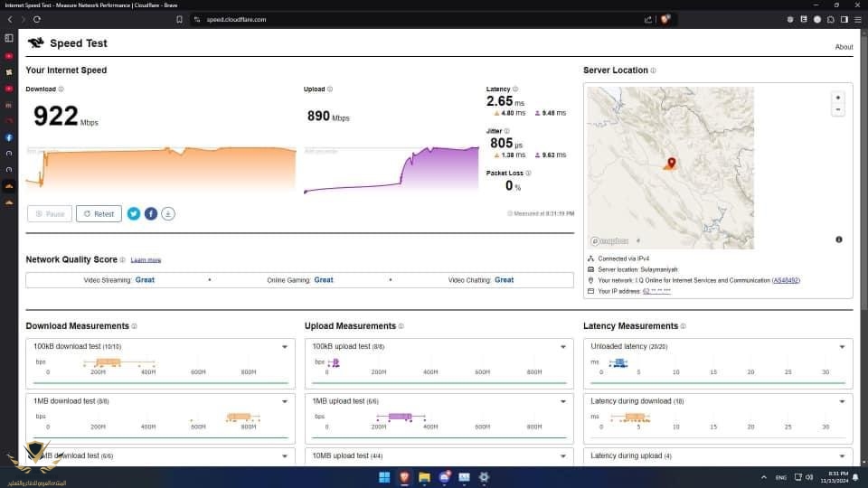868x488 pixels.
Task: Open Brave Shields icon in address bar
Action: click(665, 19)
